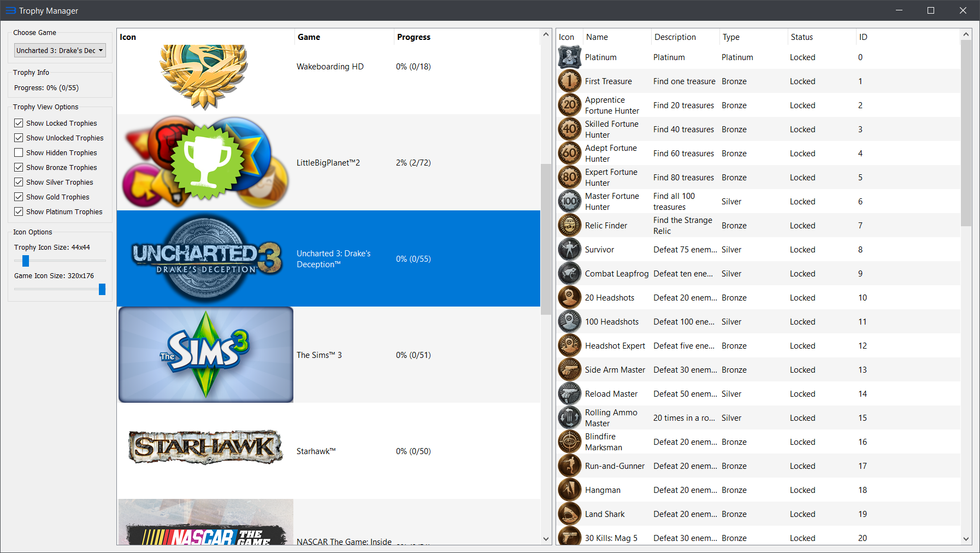
Task: Select the Headshot Expert trophy icon
Action: [x=569, y=346]
